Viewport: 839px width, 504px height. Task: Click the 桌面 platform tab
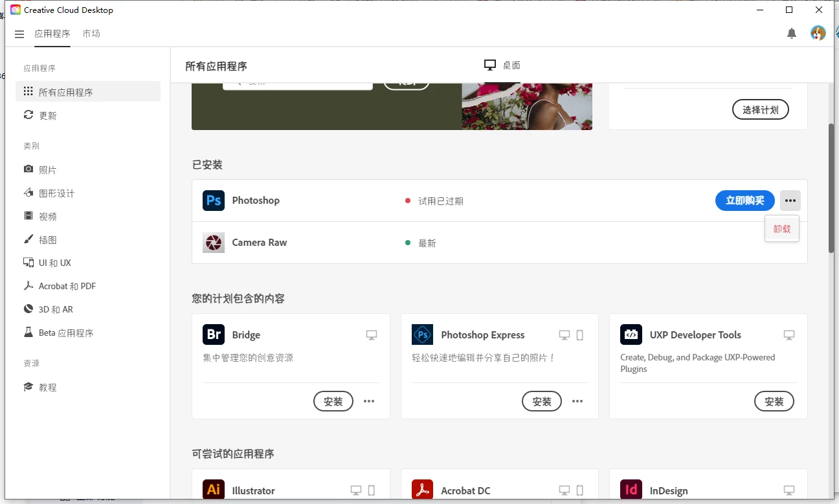[x=502, y=65]
